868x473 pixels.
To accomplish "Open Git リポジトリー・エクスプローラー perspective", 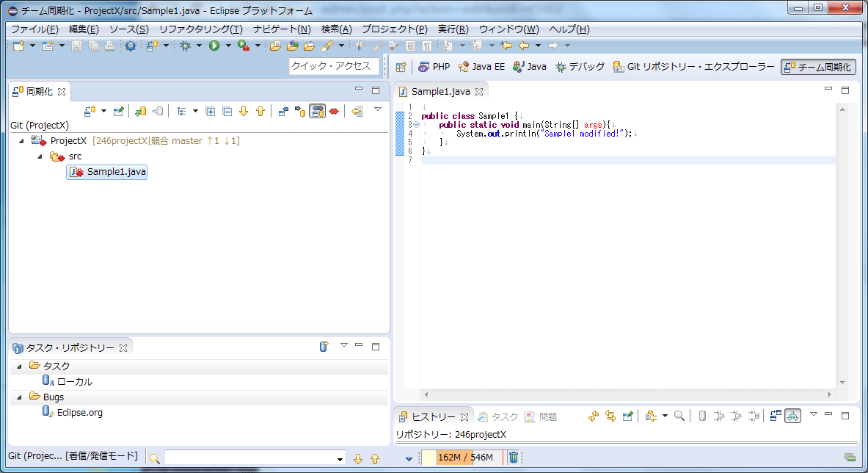I will 693,67.
